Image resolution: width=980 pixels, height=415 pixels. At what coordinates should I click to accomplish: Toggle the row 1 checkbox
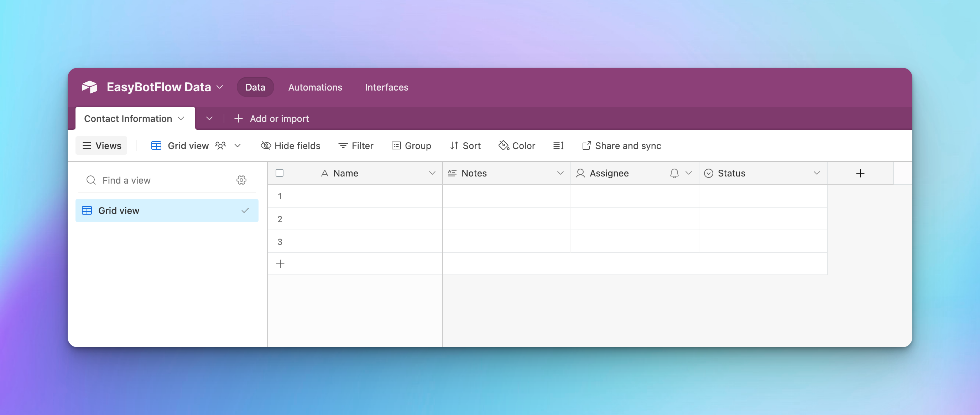[x=280, y=195]
